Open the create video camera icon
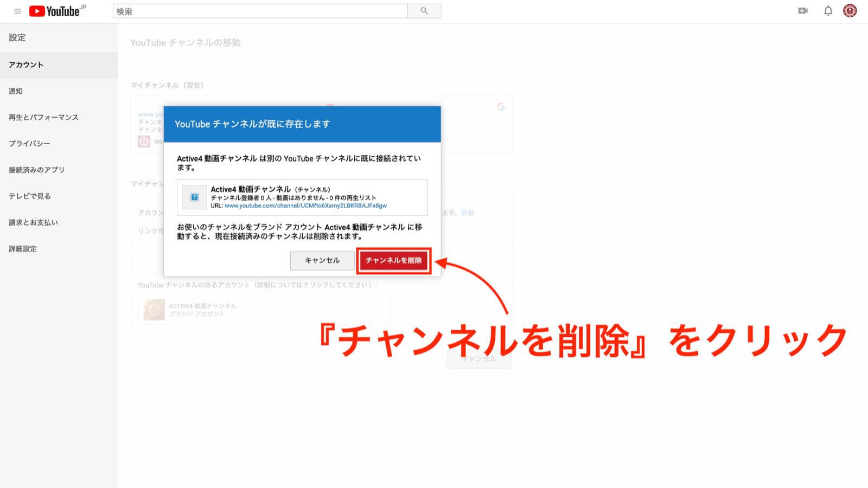This screenshot has height=488, width=868. coord(803,11)
